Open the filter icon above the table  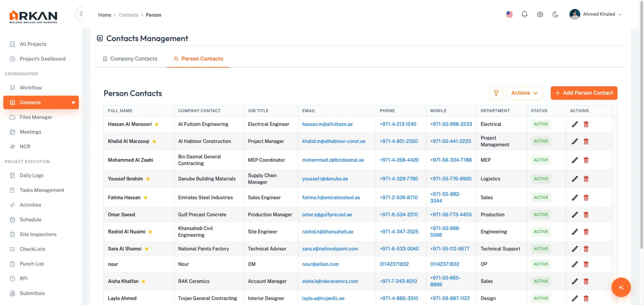click(496, 93)
